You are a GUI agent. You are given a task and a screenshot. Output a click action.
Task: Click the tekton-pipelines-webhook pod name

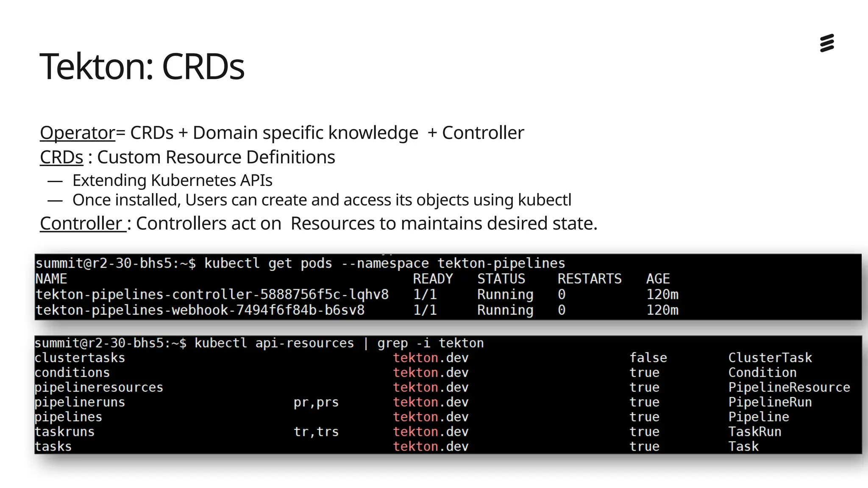(x=200, y=310)
